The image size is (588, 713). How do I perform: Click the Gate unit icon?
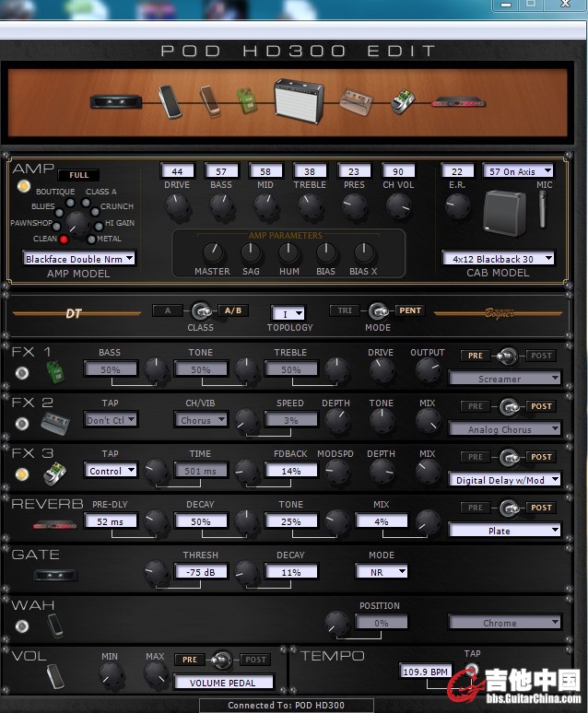(x=55, y=576)
